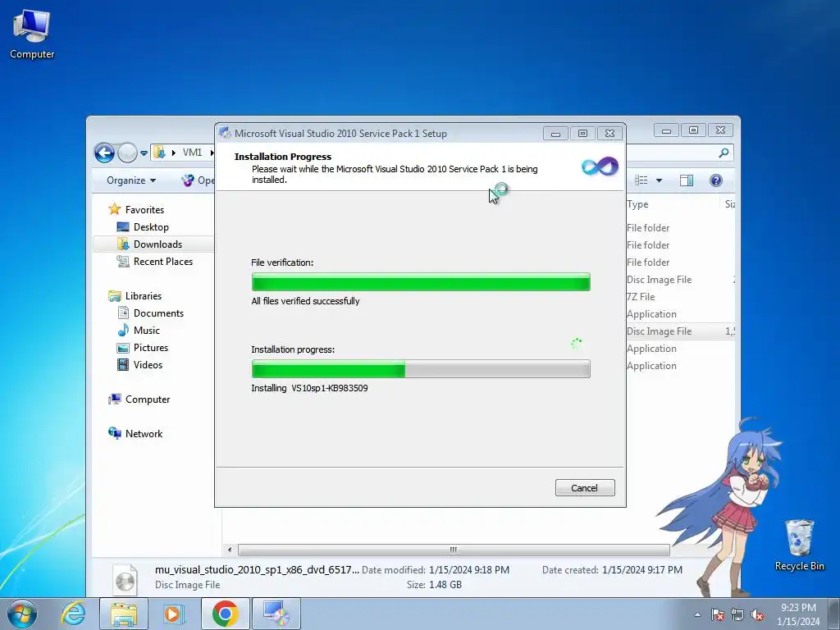Open the Organize menu in Explorer
The width and height of the screenshot is (840, 630).
tap(131, 180)
